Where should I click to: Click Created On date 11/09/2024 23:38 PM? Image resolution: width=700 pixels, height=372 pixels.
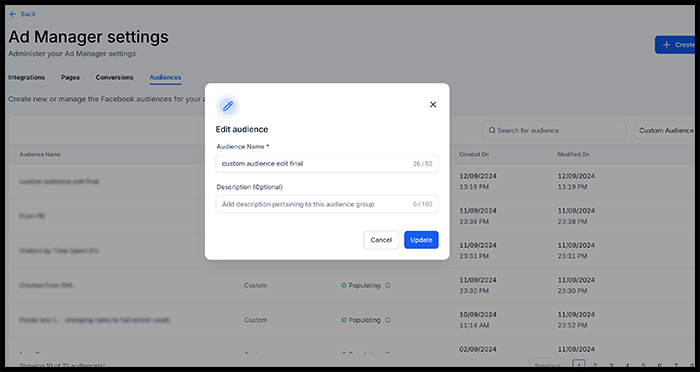(x=478, y=216)
